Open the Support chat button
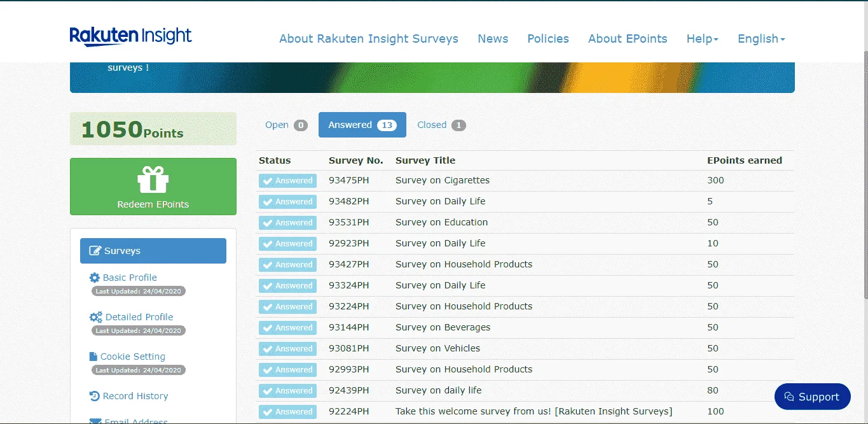The height and width of the screenshot is (424, 868). point(813,397)
